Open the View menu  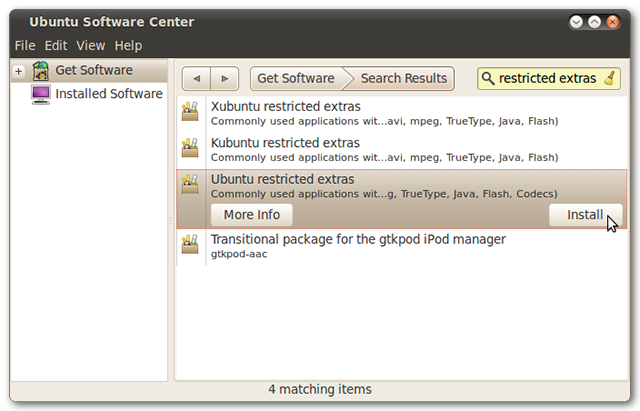pyautogui.click(x=91, y=45)
